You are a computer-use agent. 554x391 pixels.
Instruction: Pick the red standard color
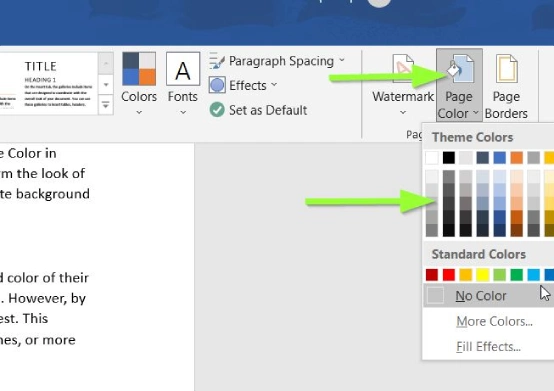[x=449, y=274]
